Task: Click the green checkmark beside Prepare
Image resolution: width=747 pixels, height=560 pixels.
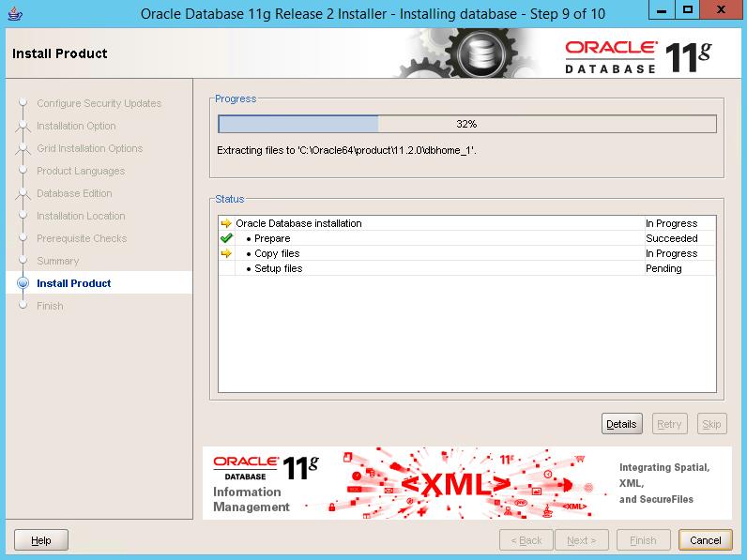Action: coord(226,238)
